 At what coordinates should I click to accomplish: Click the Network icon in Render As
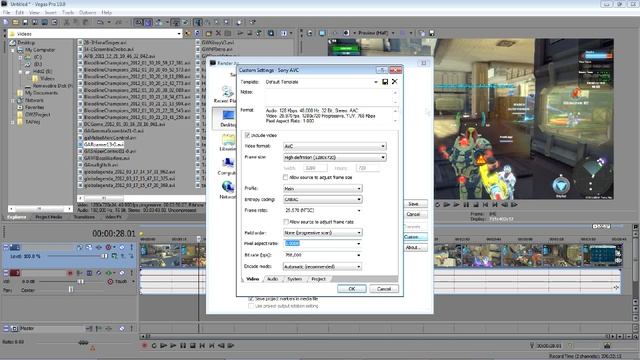(227, 190)
